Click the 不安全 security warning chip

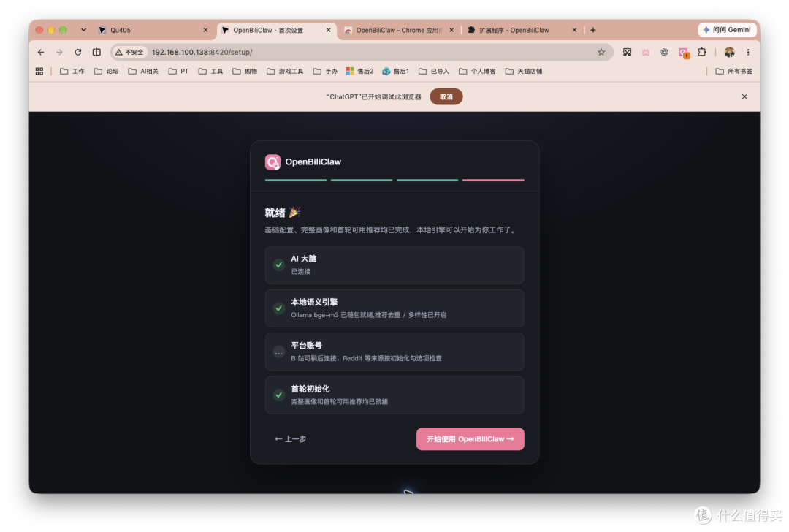click(130, 52)
